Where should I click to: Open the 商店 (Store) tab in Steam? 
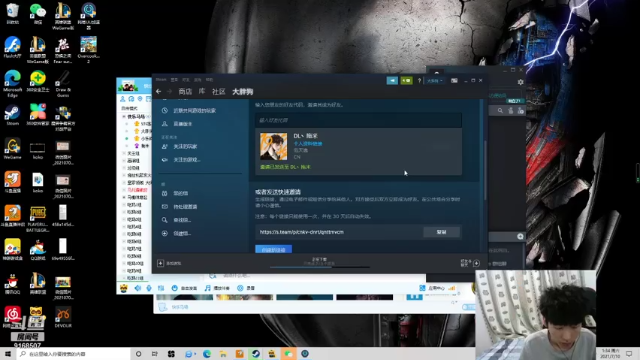(x=185, y=91)
